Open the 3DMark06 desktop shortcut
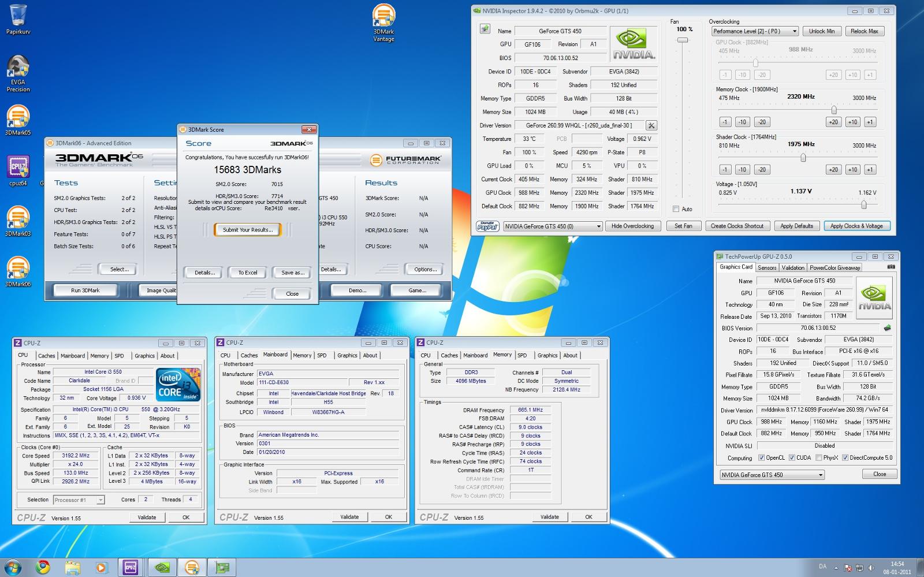924x577 pixels. pos(18,271)
